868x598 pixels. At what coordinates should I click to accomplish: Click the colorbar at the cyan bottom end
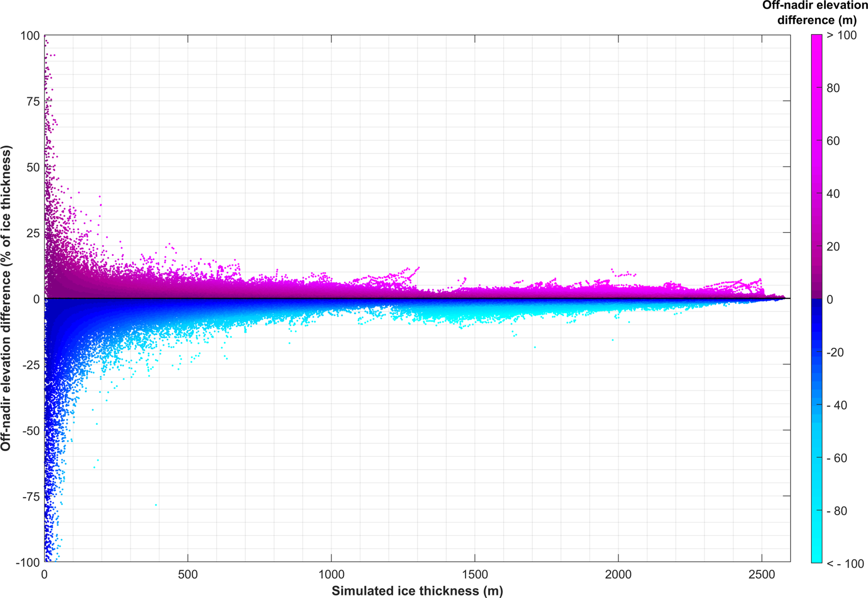click(x=816, y=558)
